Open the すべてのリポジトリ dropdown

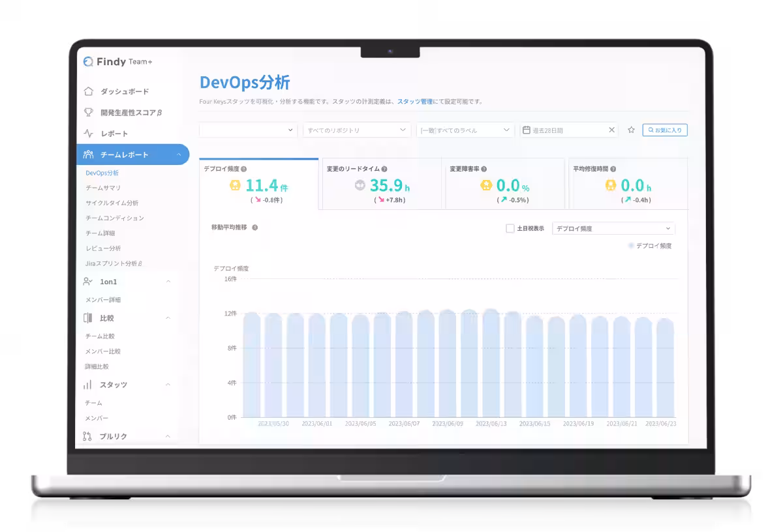pos(356,130)
